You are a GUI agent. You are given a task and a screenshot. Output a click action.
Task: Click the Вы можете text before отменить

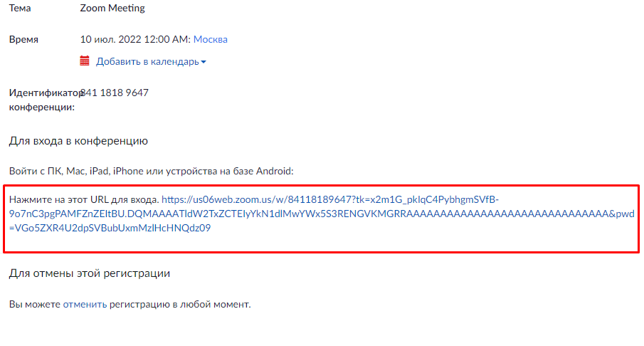coord(34,305)
